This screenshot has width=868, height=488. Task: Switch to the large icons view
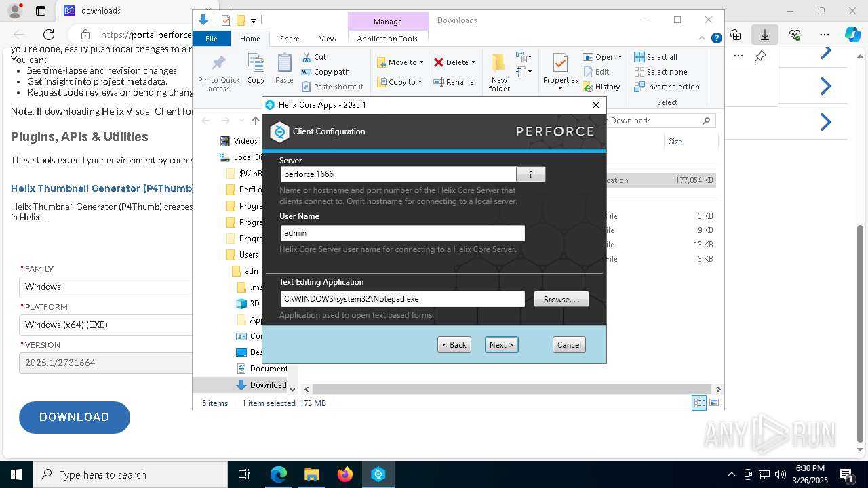point(714,403)
